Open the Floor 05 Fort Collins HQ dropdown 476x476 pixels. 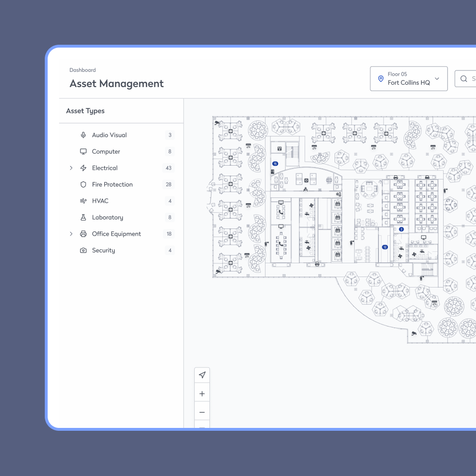pyautogui.click(x=408, y=79)
